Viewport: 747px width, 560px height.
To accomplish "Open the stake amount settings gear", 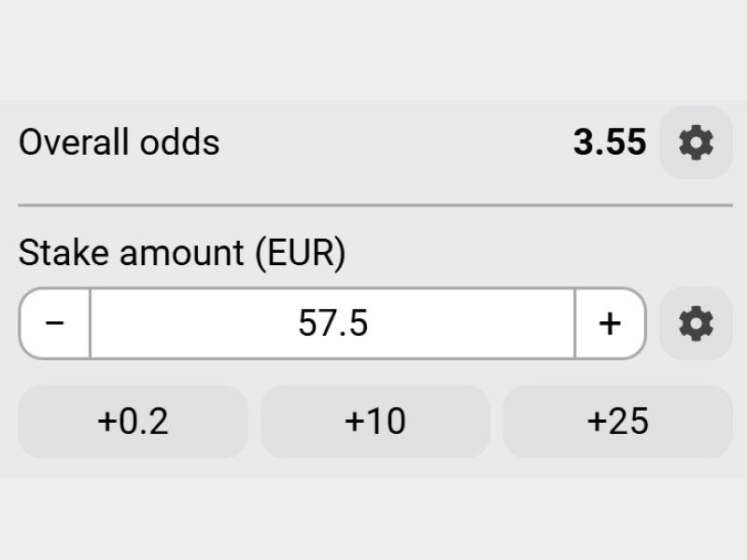I will click(x=696, y=323).
